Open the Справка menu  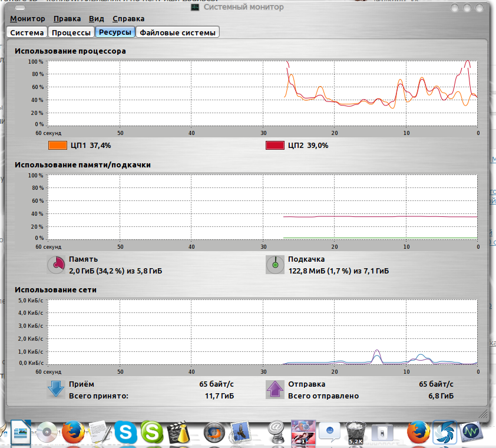[x=128, y=19]
